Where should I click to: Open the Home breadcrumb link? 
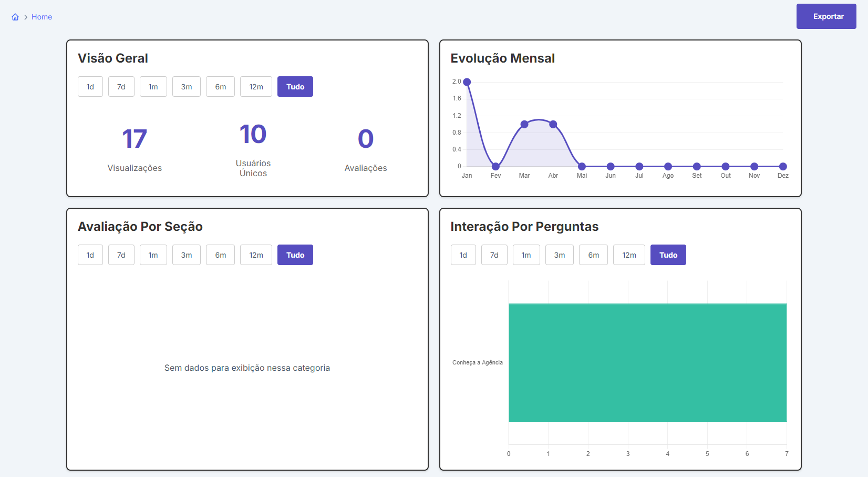pos(42,17)
